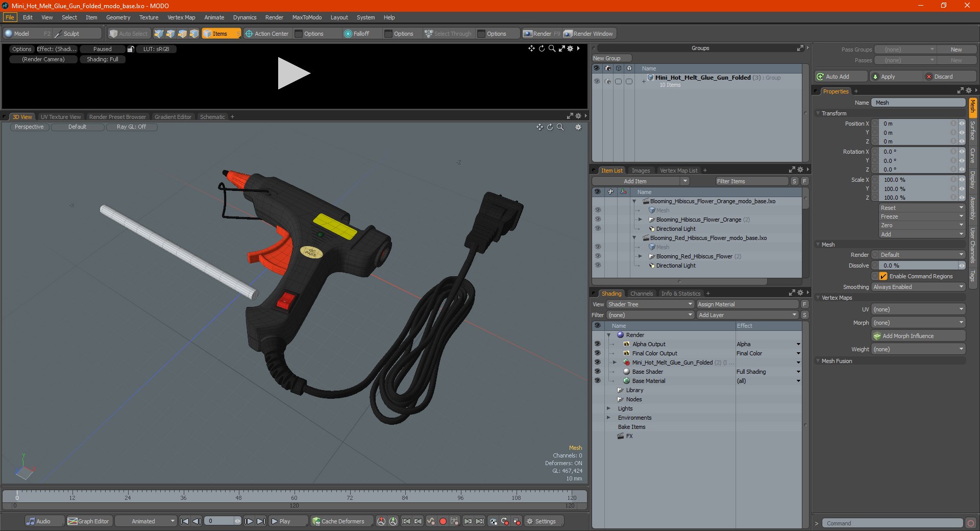Click the red record keyframe button
This screenshot has height=531, width=980.
443,521
